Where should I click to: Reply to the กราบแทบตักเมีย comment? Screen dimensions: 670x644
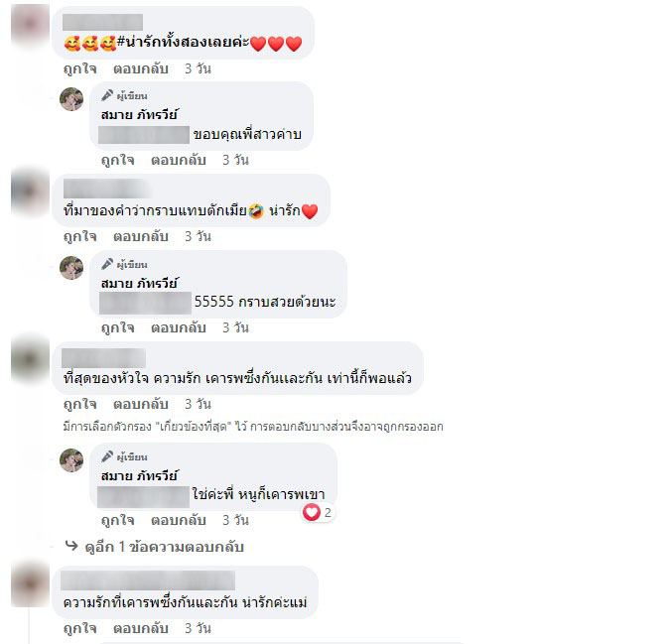point(141,236)
